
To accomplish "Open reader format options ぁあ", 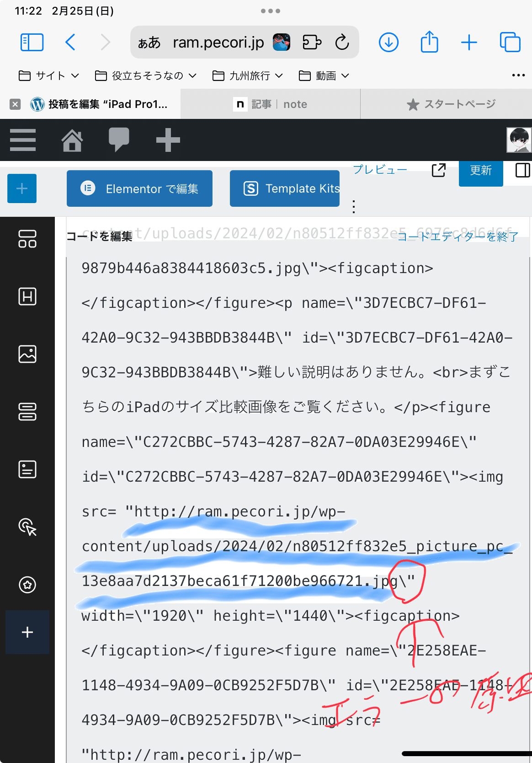I will 149,43.
